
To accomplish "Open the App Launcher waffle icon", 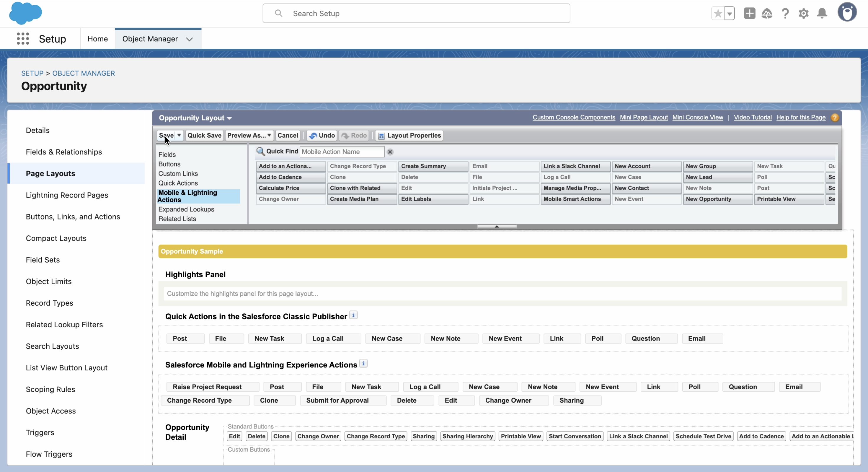I will tap(23, 39).
